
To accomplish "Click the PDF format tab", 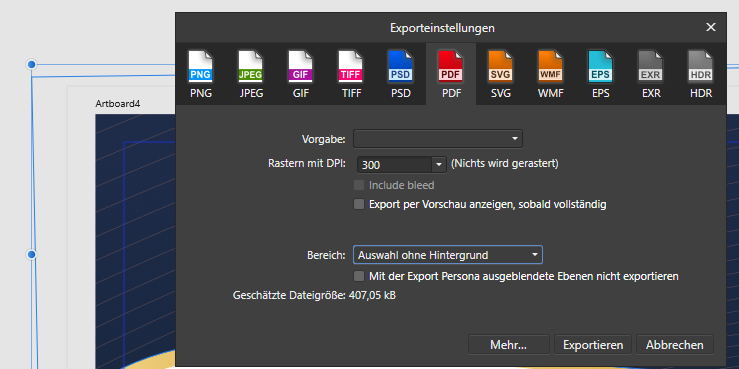I will click(x=451, y=74).
